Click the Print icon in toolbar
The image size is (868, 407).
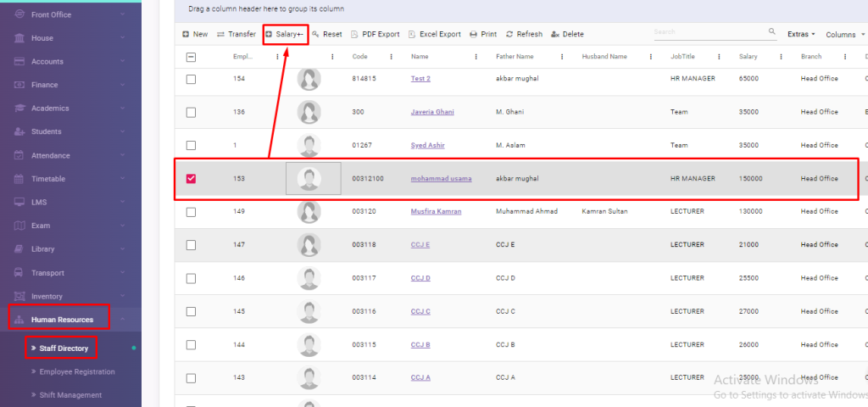tap(474, 35)
